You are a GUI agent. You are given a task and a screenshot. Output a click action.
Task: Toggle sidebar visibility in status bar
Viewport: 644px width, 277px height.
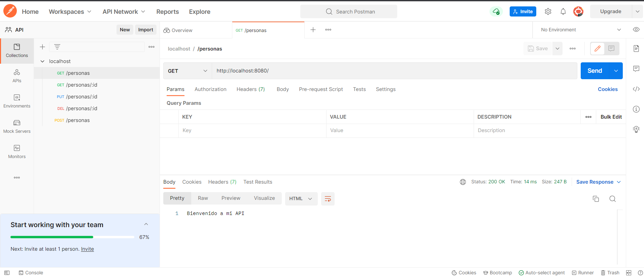(7, 273)
